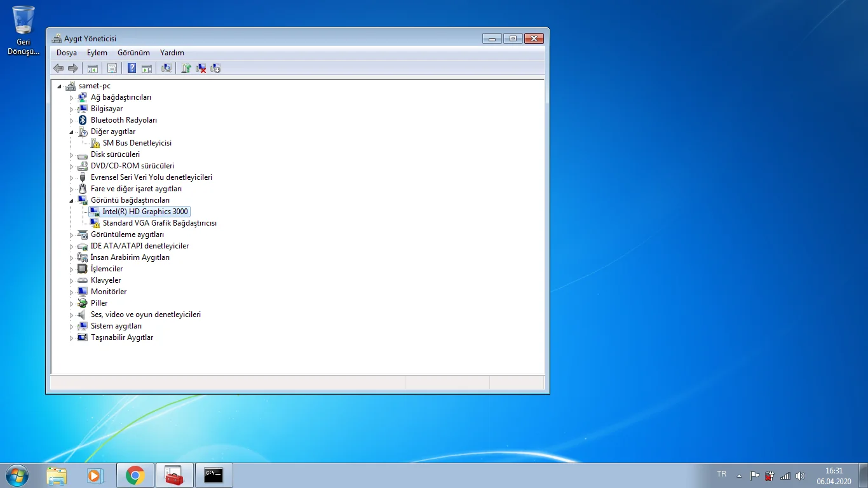This screenshot has height=488, width=868.
Task: Click the power plug tray icon
Action: point(770,475)
